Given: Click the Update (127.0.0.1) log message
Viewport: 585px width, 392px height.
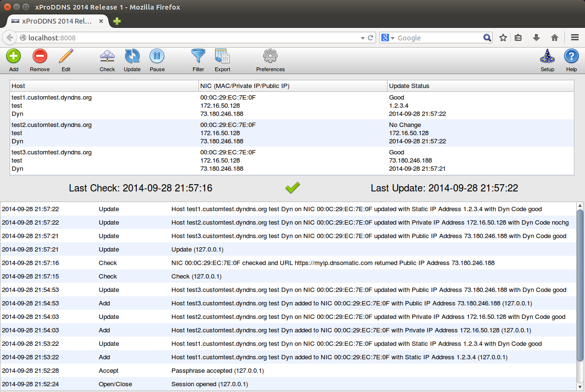Looking at the screenshot, I should click(x=197, y=249).
